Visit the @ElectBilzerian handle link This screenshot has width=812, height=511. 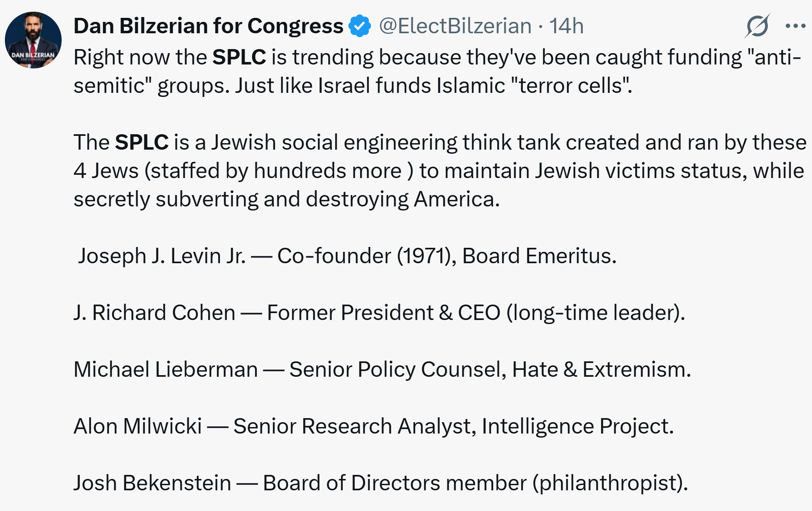(x=455, y=26)
